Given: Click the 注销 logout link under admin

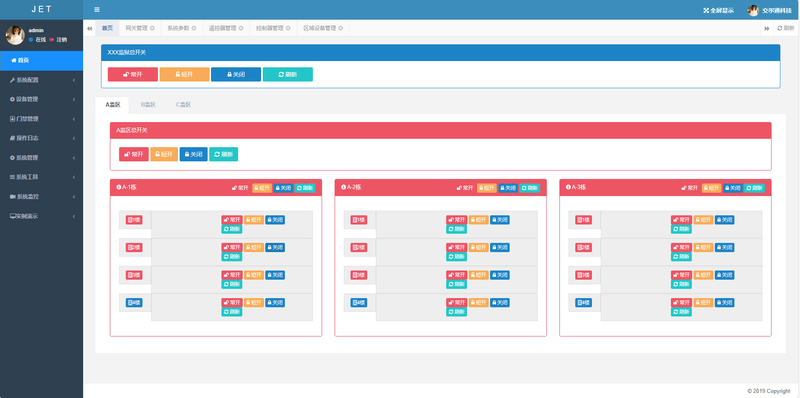Looking at the screenshot, I should click(x=58, y=39).
